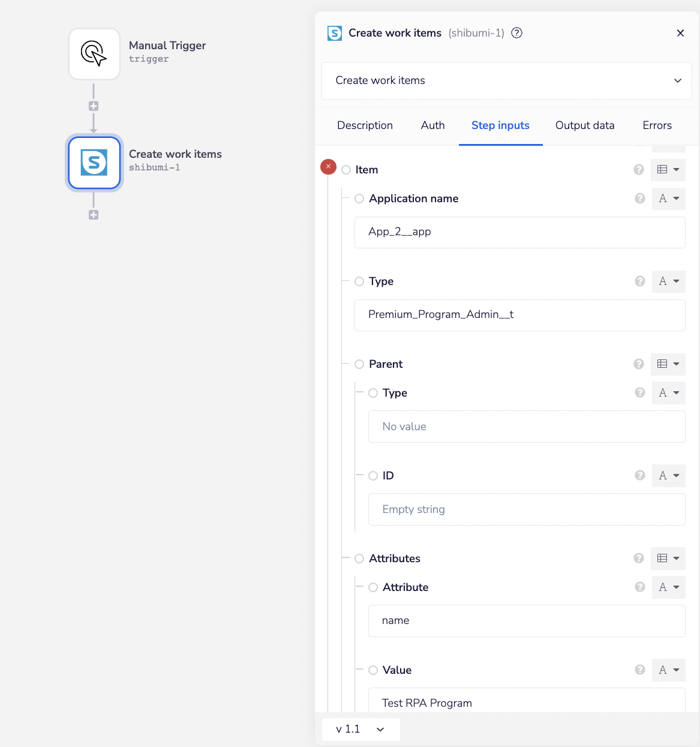Select the Manual Trigger node icon
Image resolution: width=700 pixels, height=747 pixels.
(x=94, y=54)
